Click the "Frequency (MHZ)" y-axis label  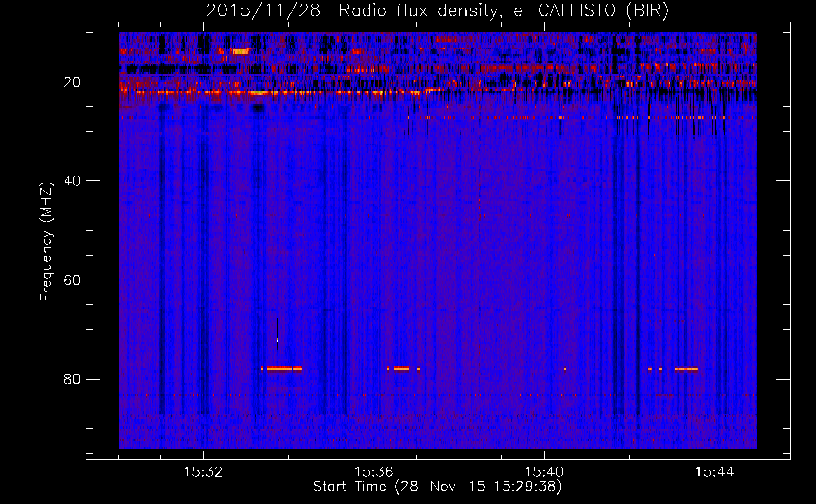click(x=46, y=242)
